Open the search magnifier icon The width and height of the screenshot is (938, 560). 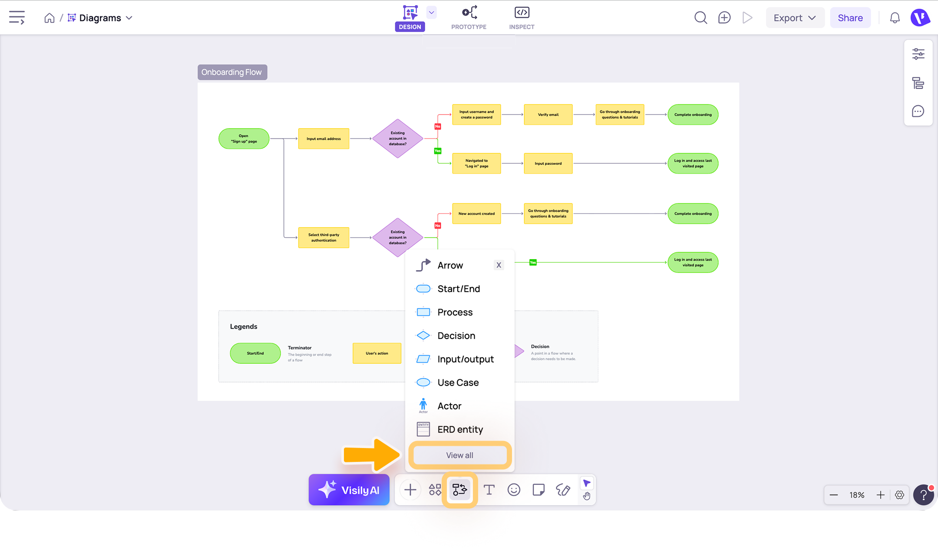700,18
